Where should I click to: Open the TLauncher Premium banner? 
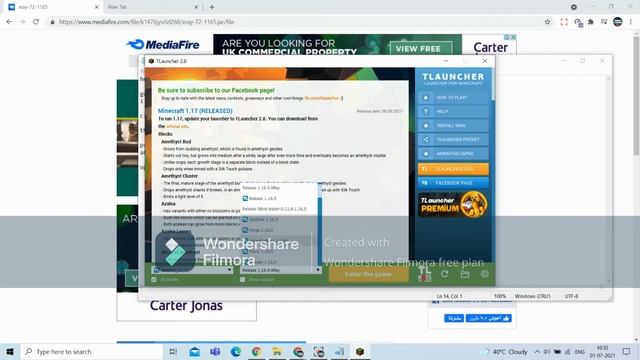(x=453, y=204)
